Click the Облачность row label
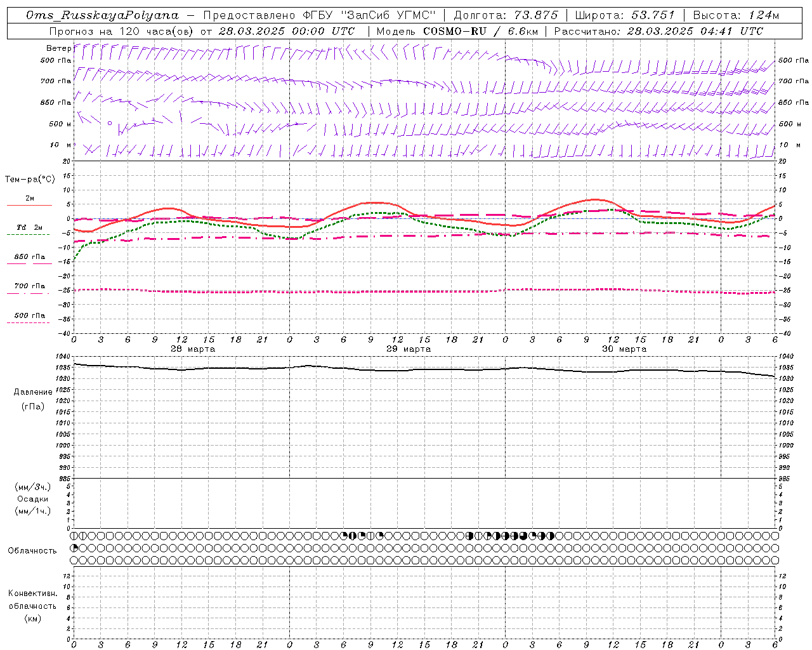Viewport: 812px width, 650px height. point(32,551)
